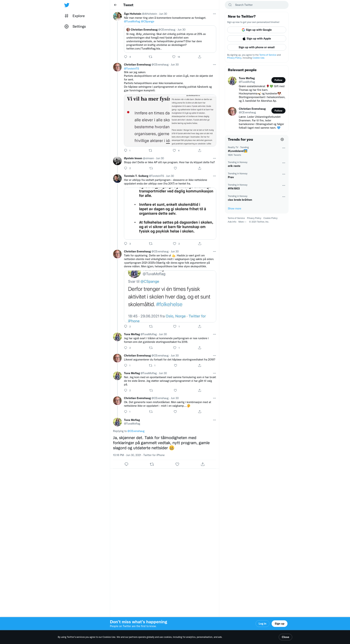The height and width of the screenshot is (644, 350).
Task: Like Torstein T. Solberg's tweet
Action: coord(174,243)
